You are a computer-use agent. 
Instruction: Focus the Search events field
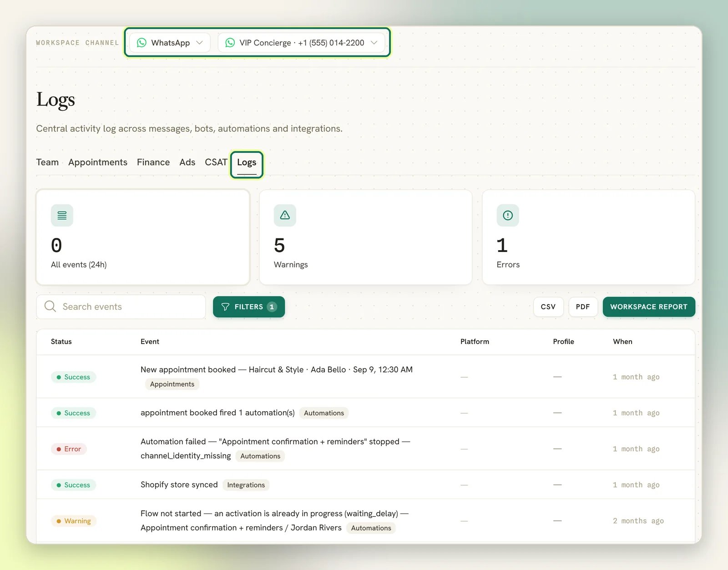click(x=121, y=307)
